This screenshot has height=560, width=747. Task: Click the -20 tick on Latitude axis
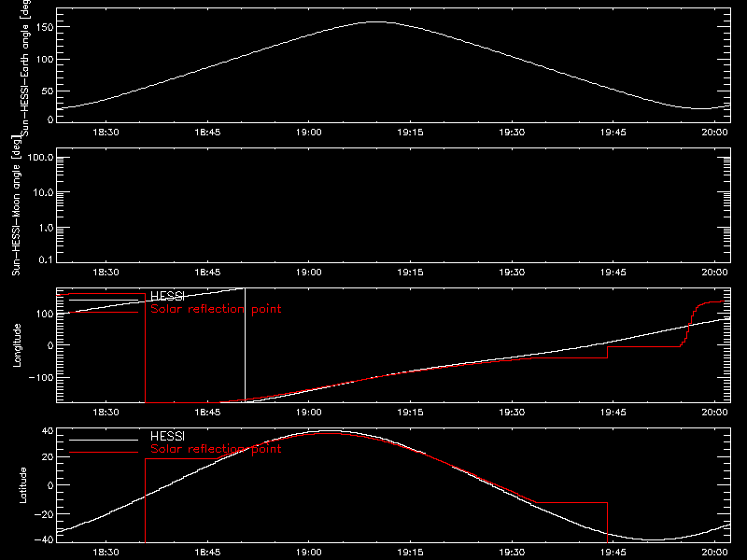coord(44,514)
